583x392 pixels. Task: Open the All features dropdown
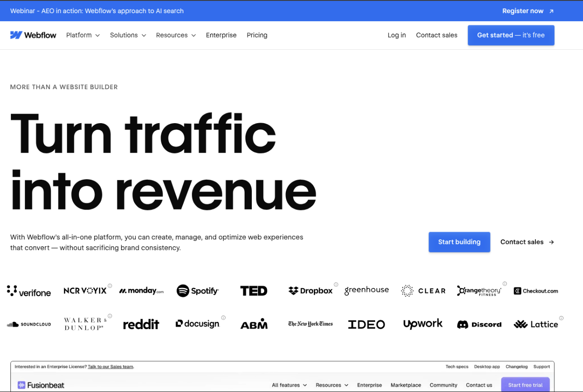coord(289,385)
